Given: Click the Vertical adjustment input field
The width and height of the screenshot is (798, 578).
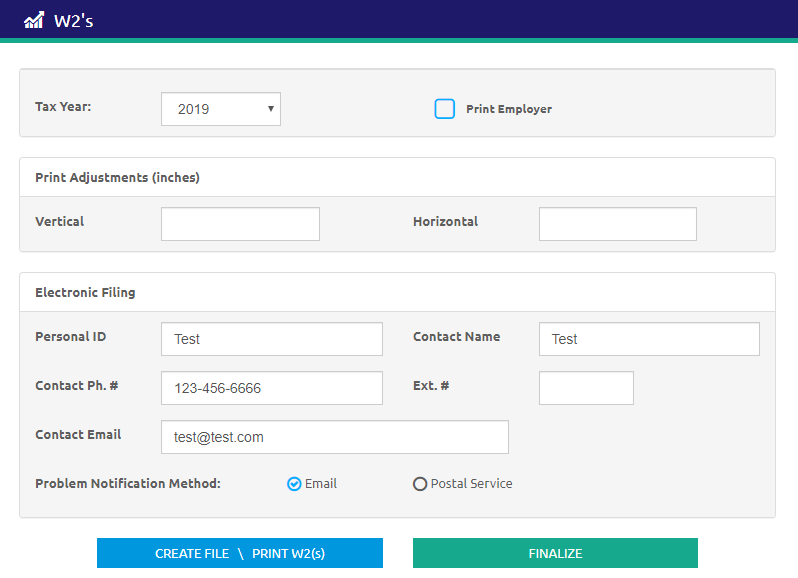Looking at the screenshot, I should [x=240, y=224].
